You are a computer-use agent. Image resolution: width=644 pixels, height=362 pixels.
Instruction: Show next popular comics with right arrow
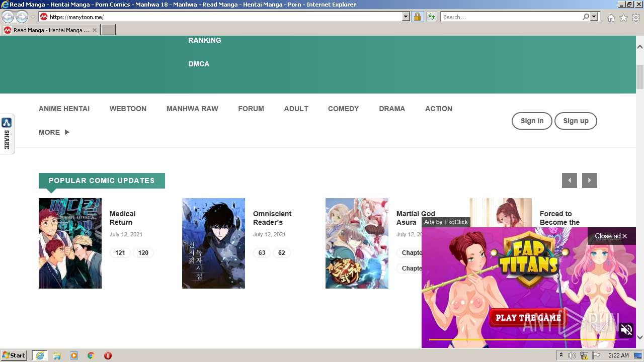pyautogui.click(x=590, y=180)
